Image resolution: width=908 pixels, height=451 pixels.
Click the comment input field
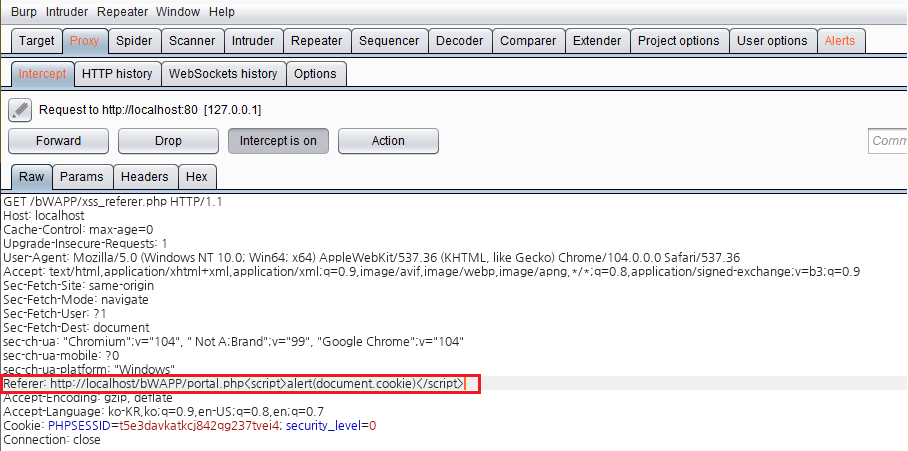(888, 141)
